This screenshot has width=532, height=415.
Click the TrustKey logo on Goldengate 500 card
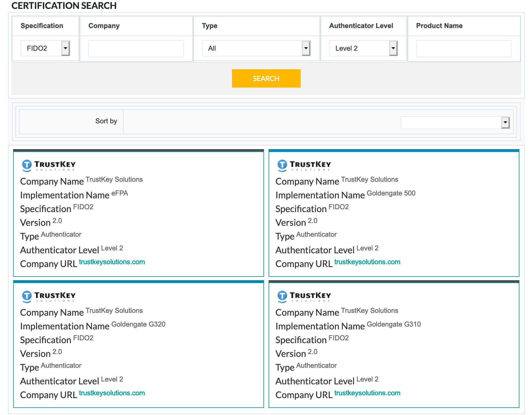(304, 165)
